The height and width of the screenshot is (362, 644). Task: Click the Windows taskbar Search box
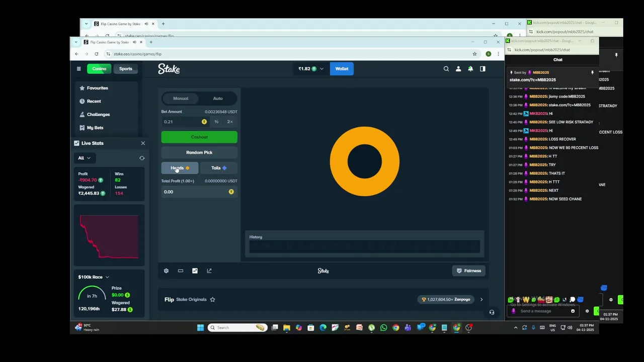point(237,328)
